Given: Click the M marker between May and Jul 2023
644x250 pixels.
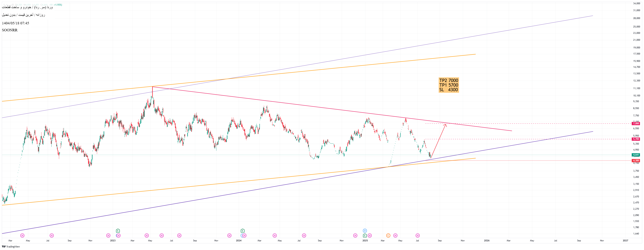Looking at the screenshot, I should [x=162, y=235].
